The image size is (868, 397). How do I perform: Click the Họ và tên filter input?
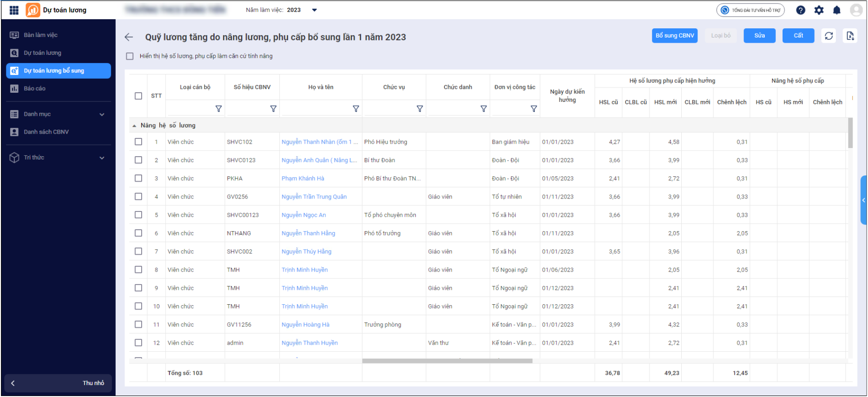(316, 109)
